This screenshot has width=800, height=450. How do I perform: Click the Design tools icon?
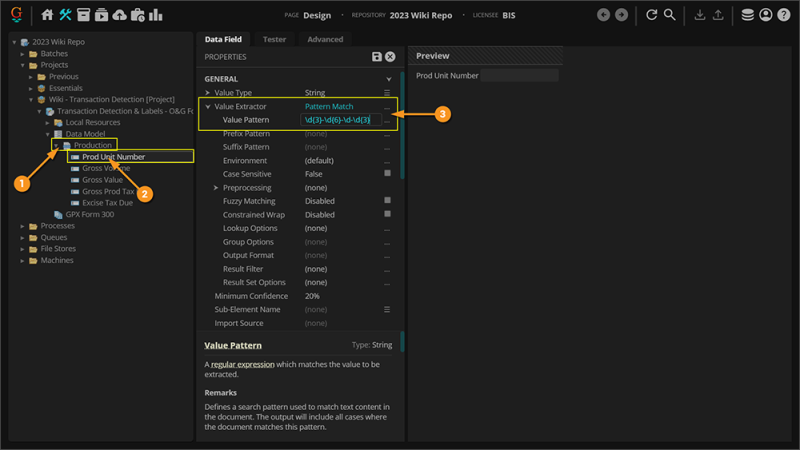[x=65, y=15]
